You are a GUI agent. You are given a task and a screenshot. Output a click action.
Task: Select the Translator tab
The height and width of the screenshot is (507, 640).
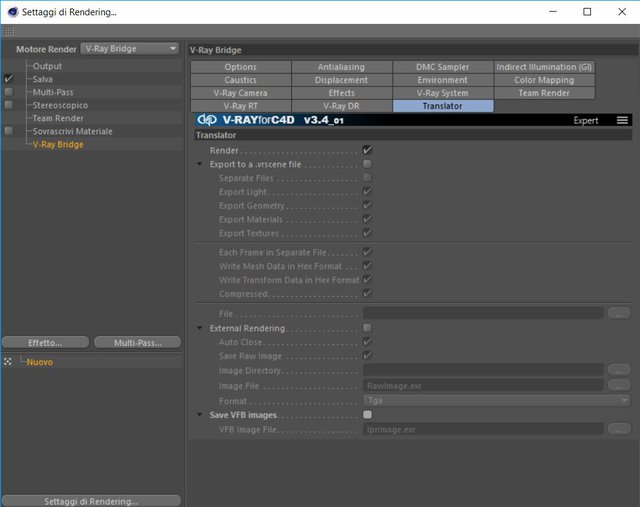coord(443,106)
